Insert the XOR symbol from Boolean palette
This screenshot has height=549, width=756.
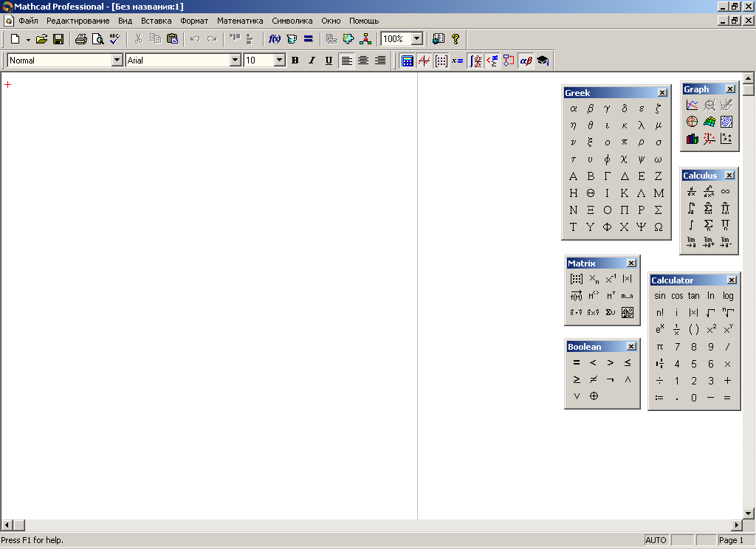click(594, 396)
